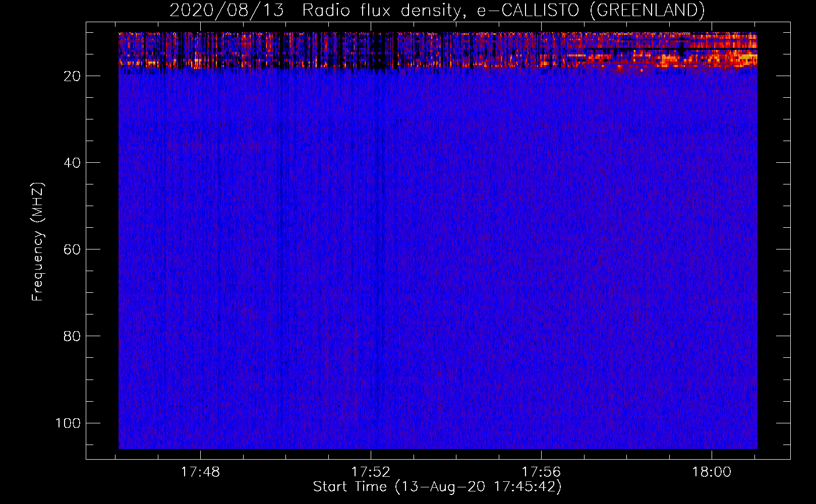Click the 40 MHz frequency tick label
The image size is (816, 504).
[72, 163]
